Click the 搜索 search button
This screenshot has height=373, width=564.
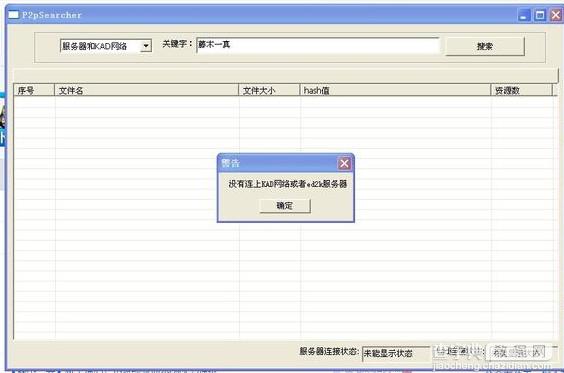tap(485, 46)
